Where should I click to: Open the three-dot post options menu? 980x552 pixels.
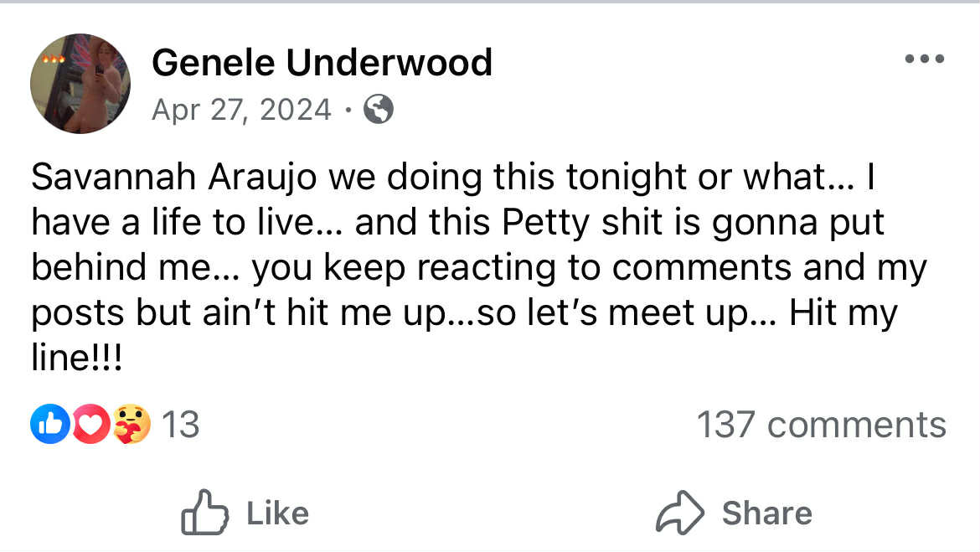point(925,59)
